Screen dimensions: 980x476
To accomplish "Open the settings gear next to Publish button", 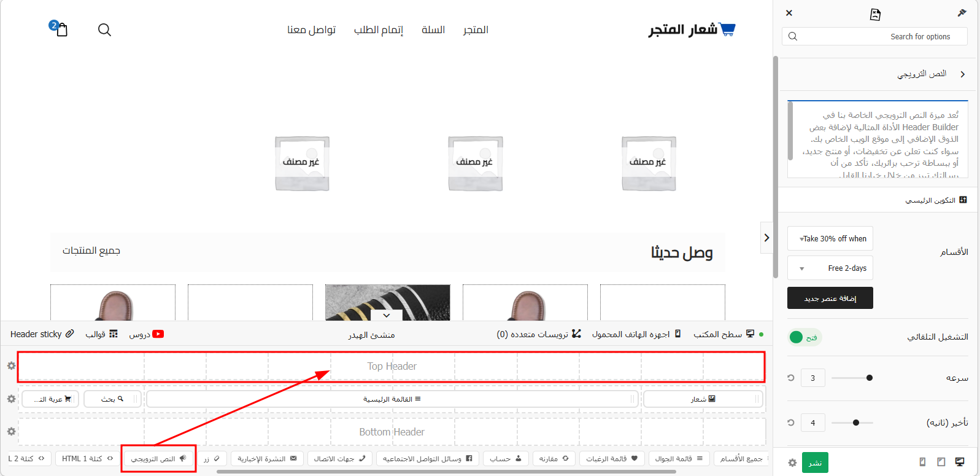I will (792, 462).
